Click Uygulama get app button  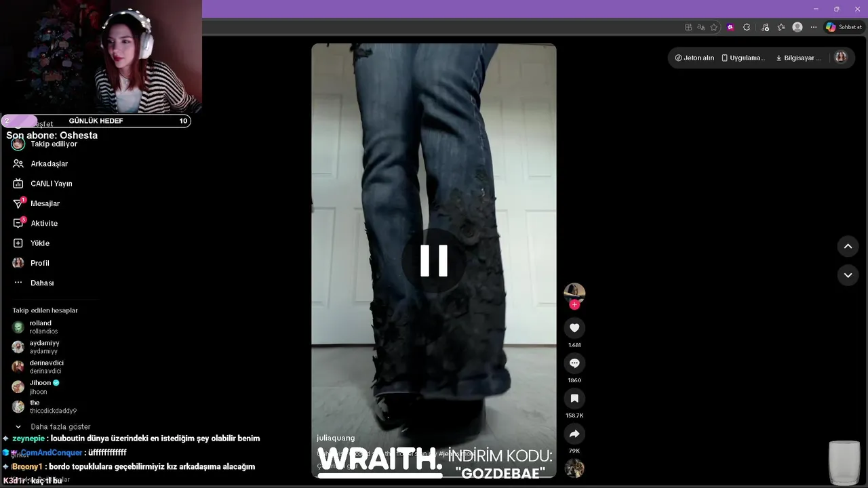point(743,58)
